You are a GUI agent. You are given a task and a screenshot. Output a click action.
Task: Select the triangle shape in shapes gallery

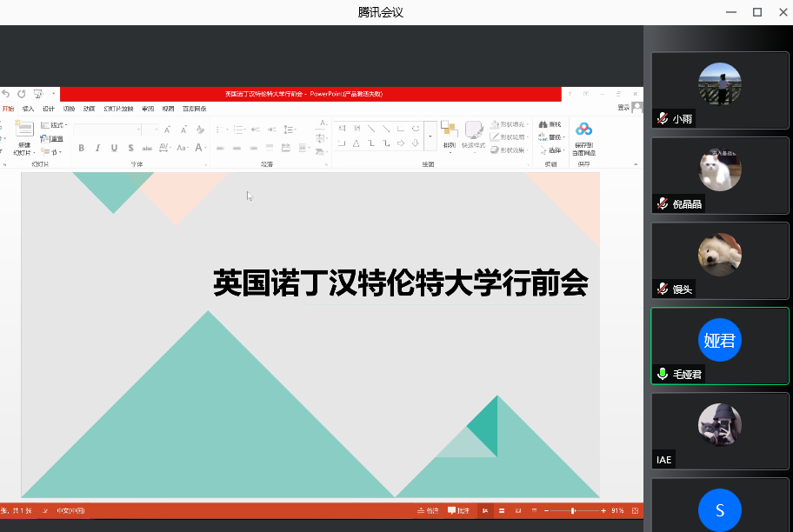point(356,143)
